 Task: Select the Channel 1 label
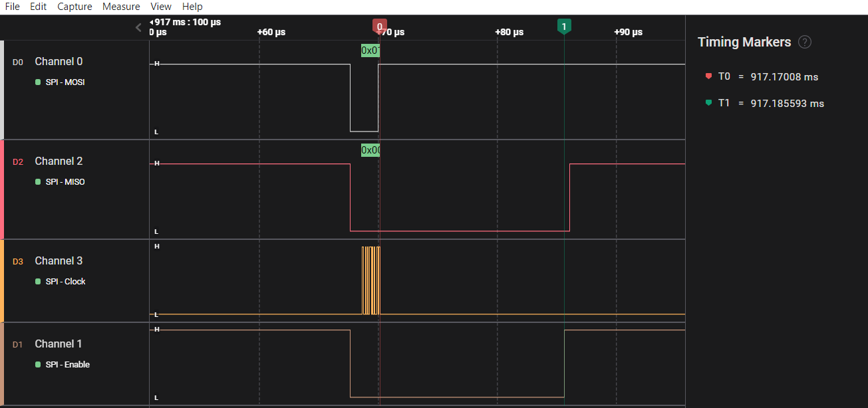(59, 344)
